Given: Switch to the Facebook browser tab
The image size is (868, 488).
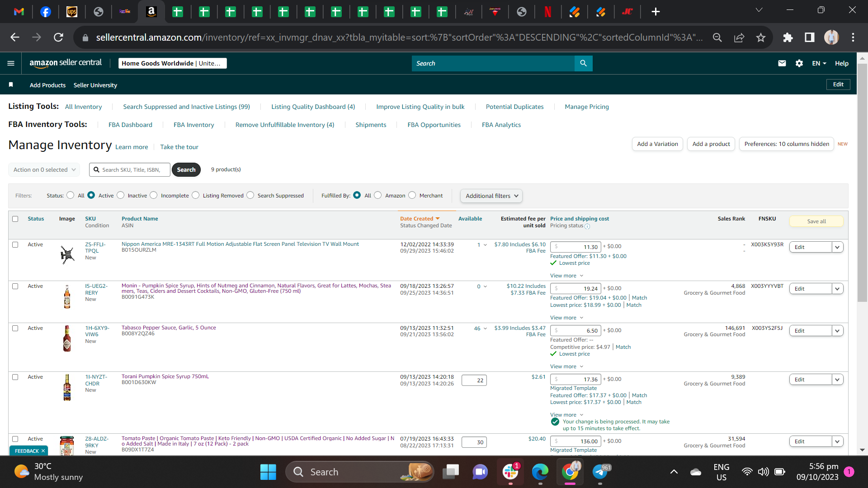Looking at the screenshot, I should pyautogui.click(x=46, y=12).
